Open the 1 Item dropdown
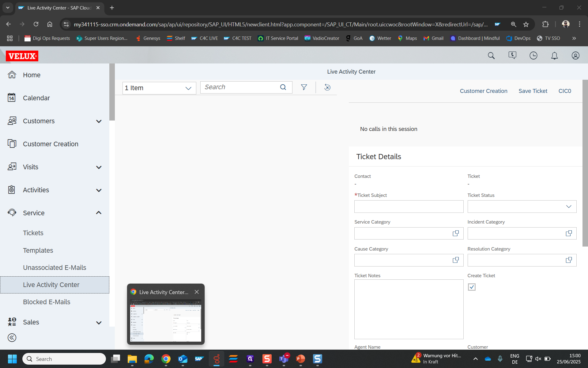Image resolution: width=588 pixels, height=368 pixels. (159, 88)
